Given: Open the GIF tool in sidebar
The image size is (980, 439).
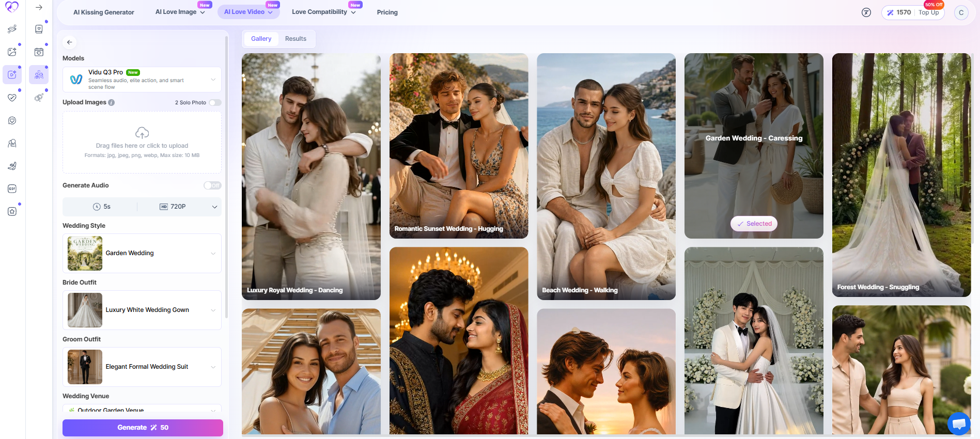Looking at the screenshot, I should point(12,189).
